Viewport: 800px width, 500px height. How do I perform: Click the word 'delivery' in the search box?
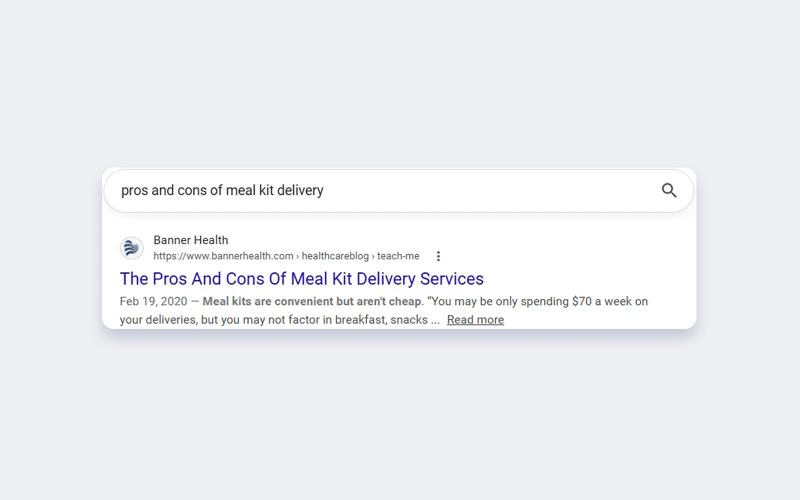pyautogui.click(x=300, y=190)
